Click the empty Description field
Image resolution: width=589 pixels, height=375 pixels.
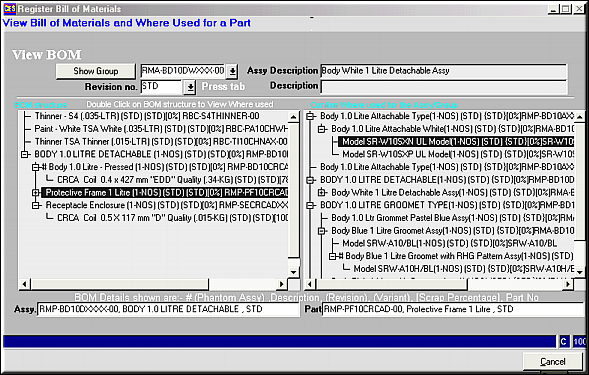(443, 86)
